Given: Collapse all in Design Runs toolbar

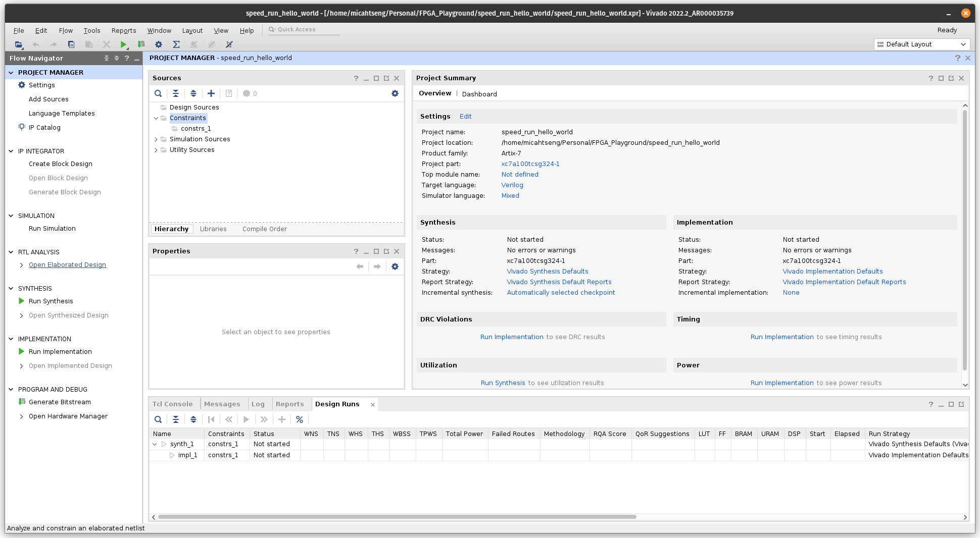Looking at the screenshot, I should [x=176, y=419].
